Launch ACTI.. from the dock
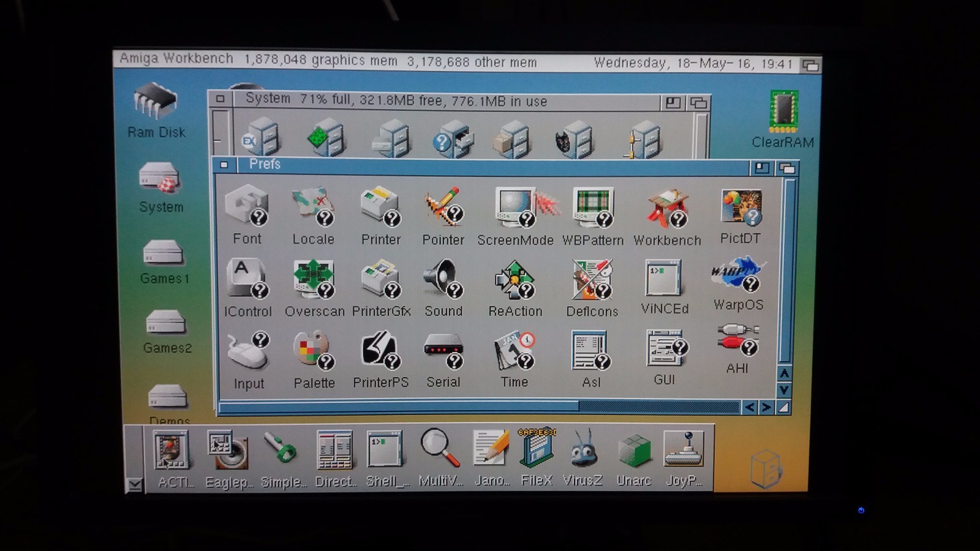 [171, 451]
